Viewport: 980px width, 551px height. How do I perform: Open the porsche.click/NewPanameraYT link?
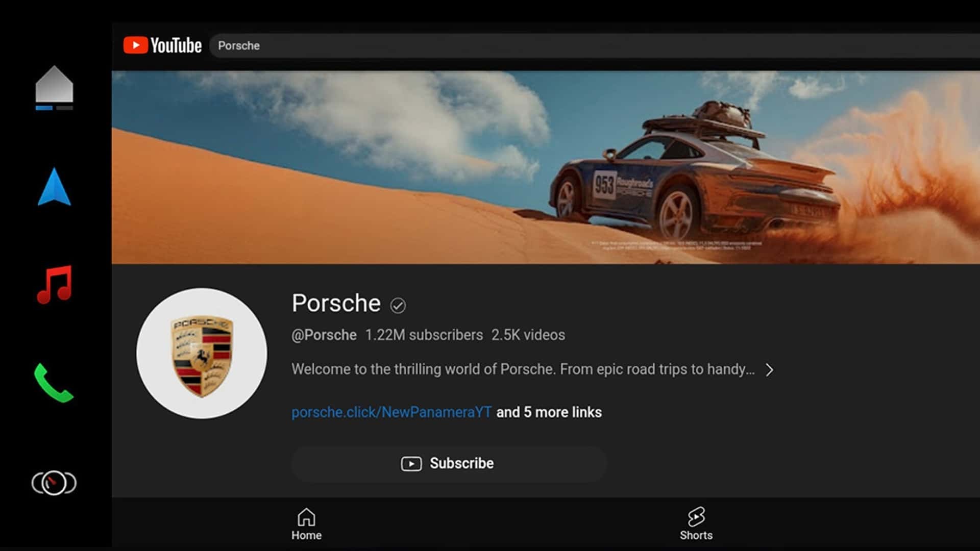pyautogui.click(x=391, y=412)
